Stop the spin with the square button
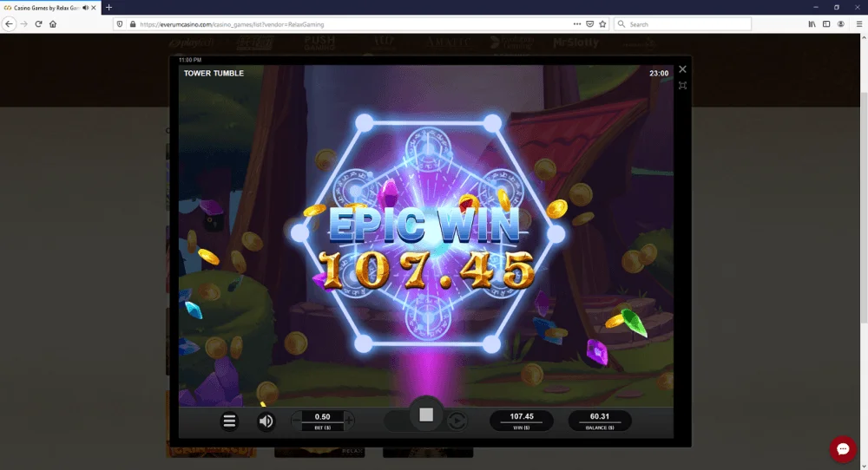The height and width of the screenshot is (470, 868). coord(426,415)
